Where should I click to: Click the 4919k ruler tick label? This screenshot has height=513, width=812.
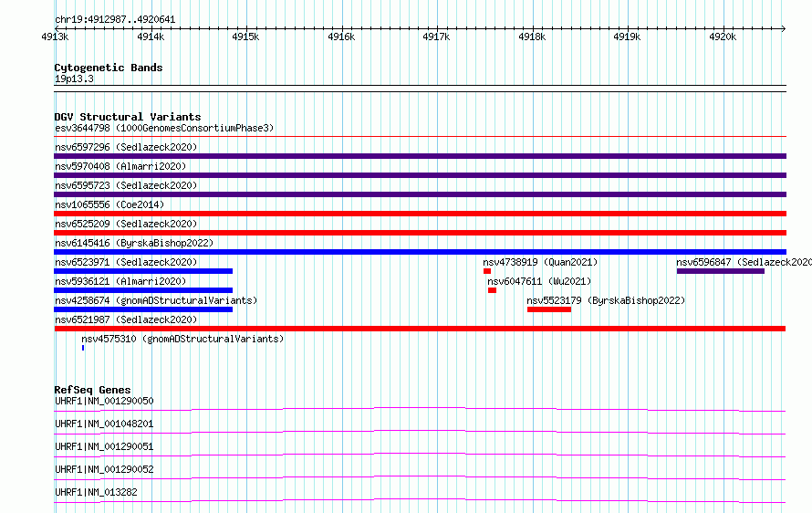pyautogui.click(x=627, y=37)
